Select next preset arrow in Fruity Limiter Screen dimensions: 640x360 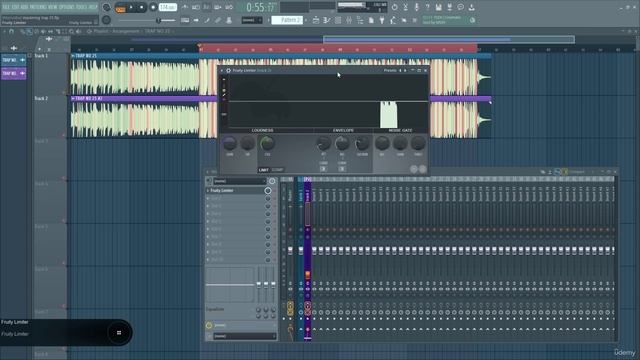pos(405,71)
